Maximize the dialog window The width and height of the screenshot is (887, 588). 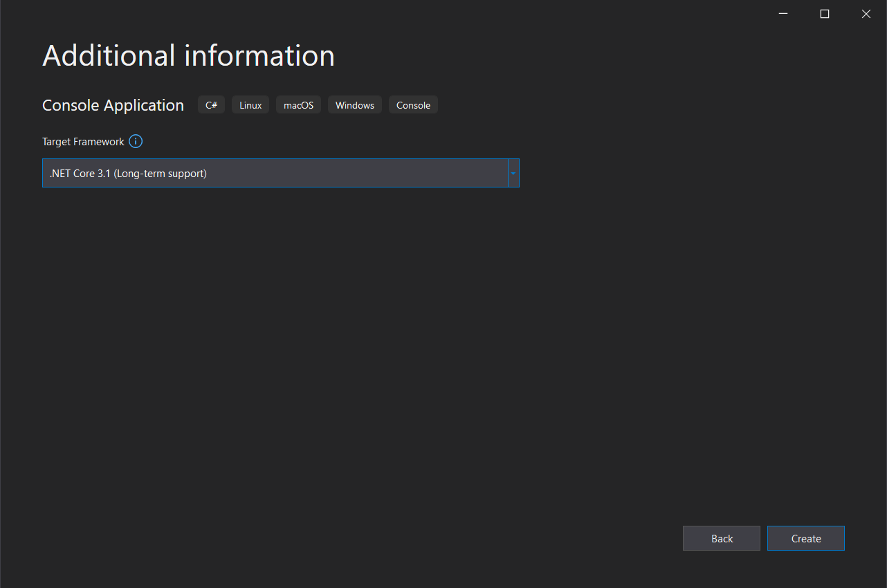[824, 13]
